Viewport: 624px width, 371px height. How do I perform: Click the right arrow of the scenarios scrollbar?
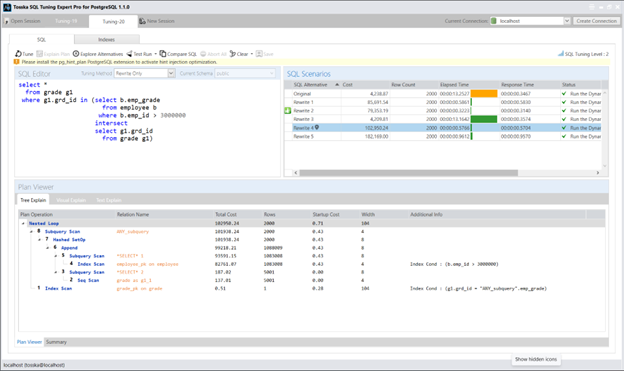pos(597,173)
